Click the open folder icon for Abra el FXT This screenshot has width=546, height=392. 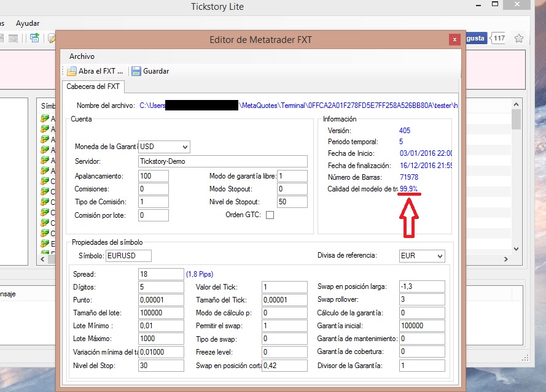(x=72, y=71)
